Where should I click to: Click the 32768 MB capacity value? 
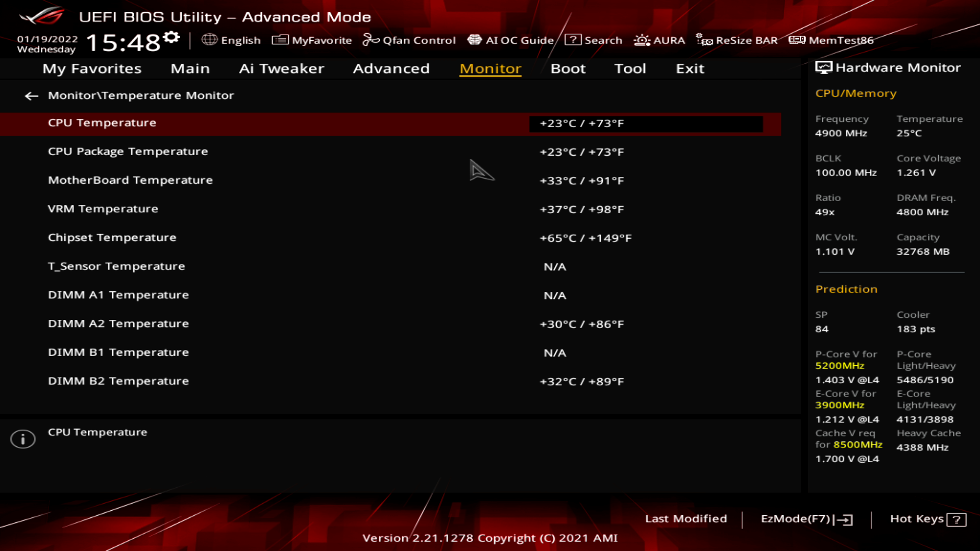coord(923,252)
